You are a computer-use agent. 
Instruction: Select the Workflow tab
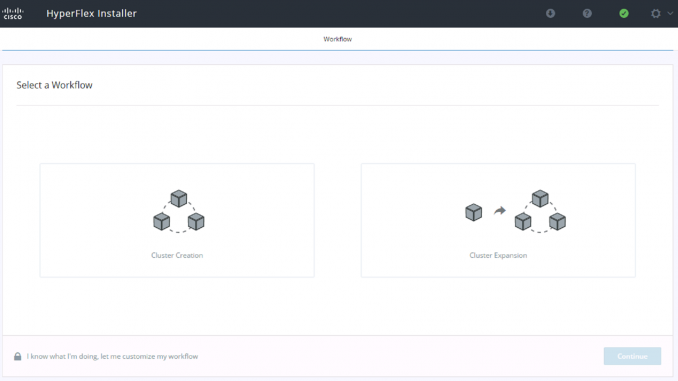(338, 39)
